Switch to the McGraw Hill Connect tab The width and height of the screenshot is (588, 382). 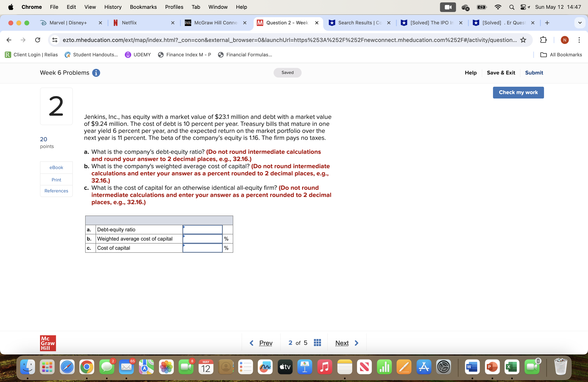tap(215, 23)
